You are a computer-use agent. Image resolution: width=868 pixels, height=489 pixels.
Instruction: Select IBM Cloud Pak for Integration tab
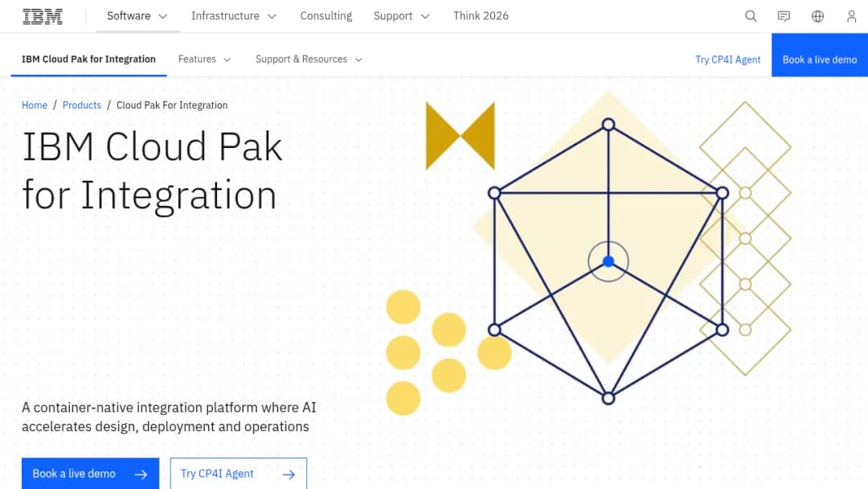point(88,60)
